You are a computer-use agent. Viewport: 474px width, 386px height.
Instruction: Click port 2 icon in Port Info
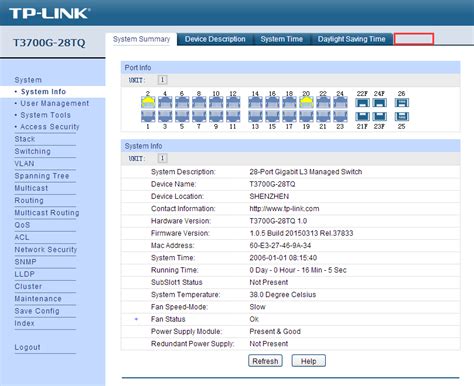[148, 102]
